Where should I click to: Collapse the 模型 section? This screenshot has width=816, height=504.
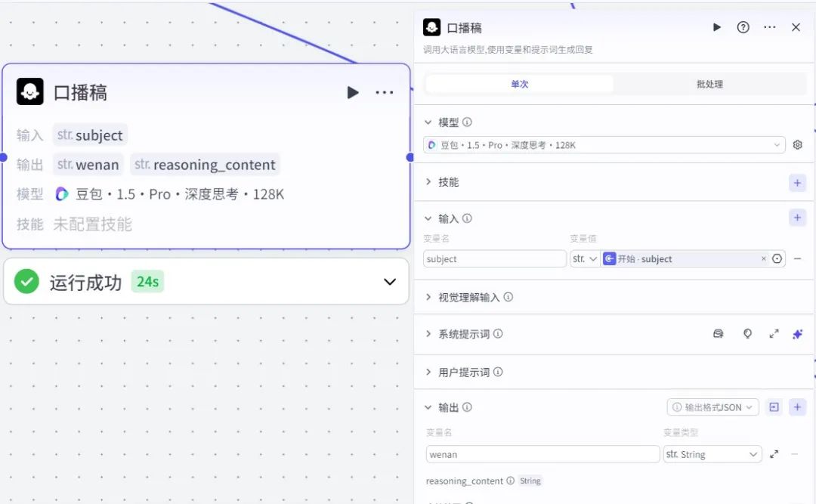[x=428, y=122]
